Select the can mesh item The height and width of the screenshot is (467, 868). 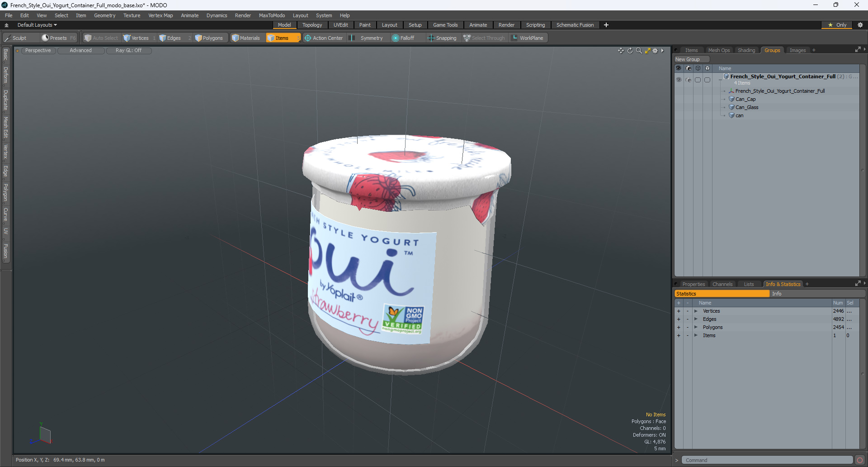pos(739,115)
